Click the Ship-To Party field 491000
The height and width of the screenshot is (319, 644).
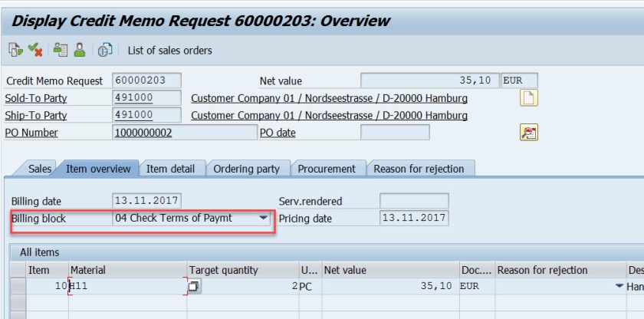[146, 115]
